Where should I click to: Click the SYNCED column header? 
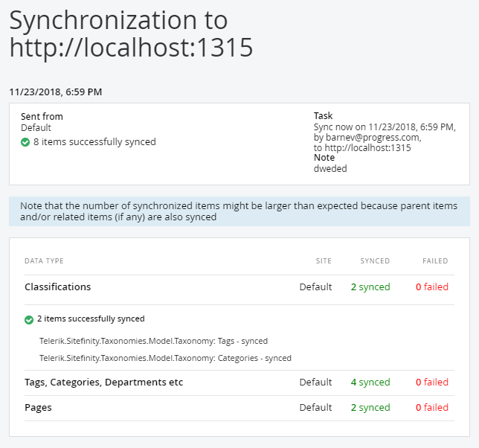(x=375, y=261)
